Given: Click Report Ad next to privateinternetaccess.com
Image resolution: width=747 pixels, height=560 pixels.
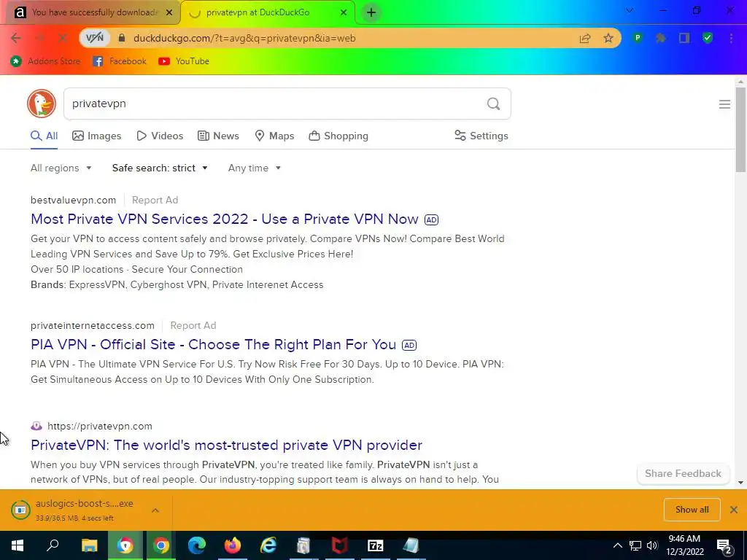Looking at the screenshot, I should click(193, 325).
